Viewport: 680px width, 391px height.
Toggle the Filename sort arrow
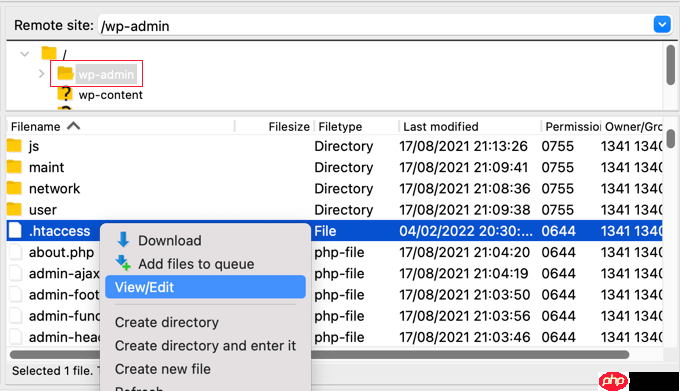74,126
